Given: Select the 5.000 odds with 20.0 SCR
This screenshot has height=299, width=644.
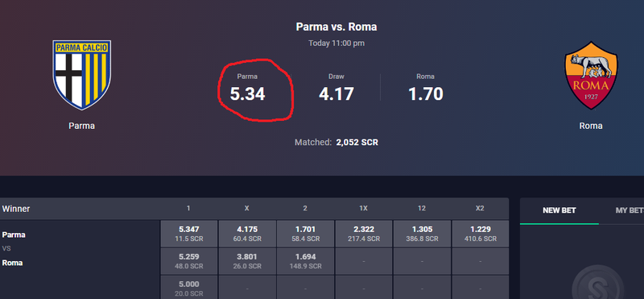Looking at the screenshot, I should click(x=188, y=288).
